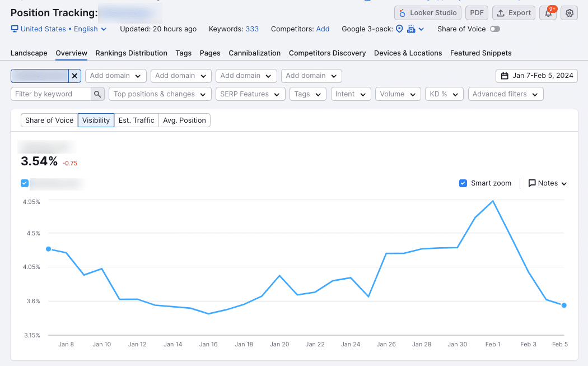Click the Google 3-pack hotel icon
The height and width of the screenshot is (366, 588).
pos(411,29)
